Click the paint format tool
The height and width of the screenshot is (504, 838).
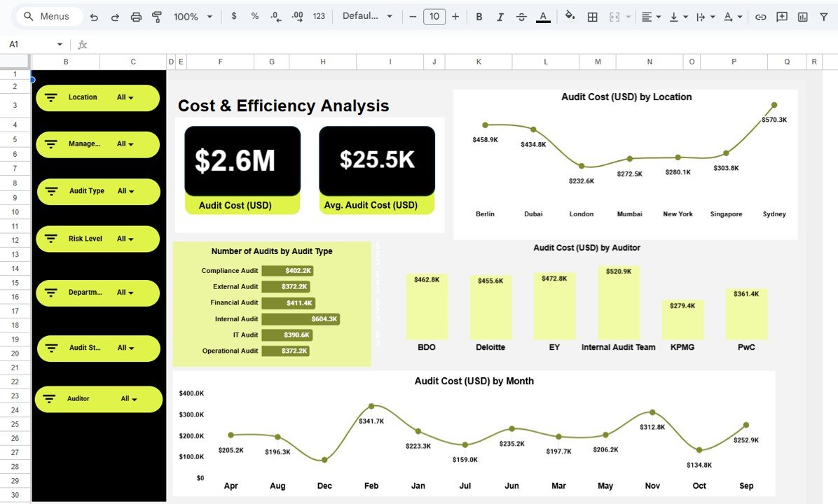click(x=156, y=16)
